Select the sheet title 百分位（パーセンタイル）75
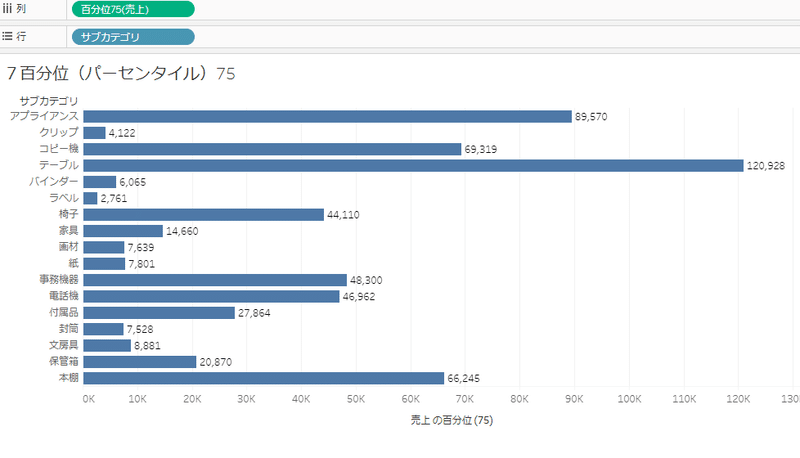This screenshot has width=800, height=458. point(121,73)
